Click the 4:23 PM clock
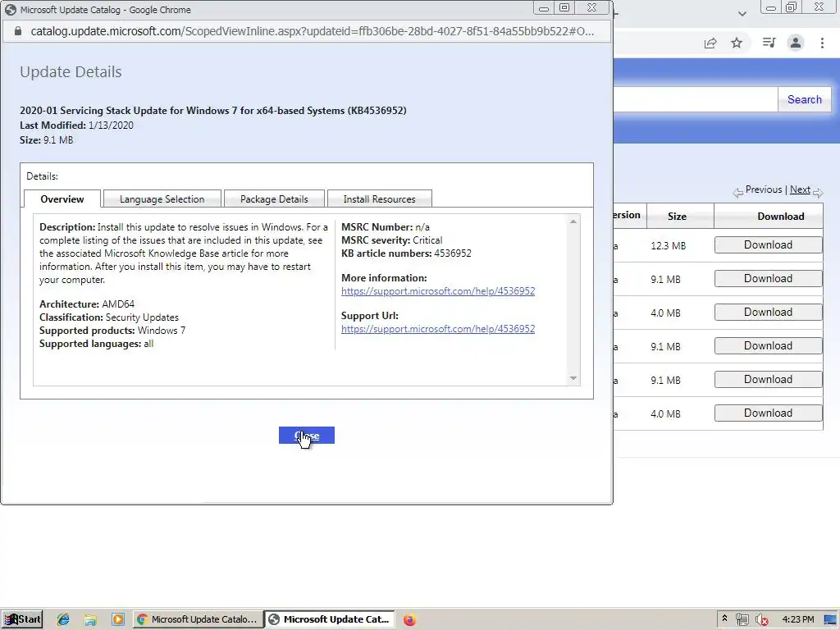The image size is (840, 630). (797, 619)
